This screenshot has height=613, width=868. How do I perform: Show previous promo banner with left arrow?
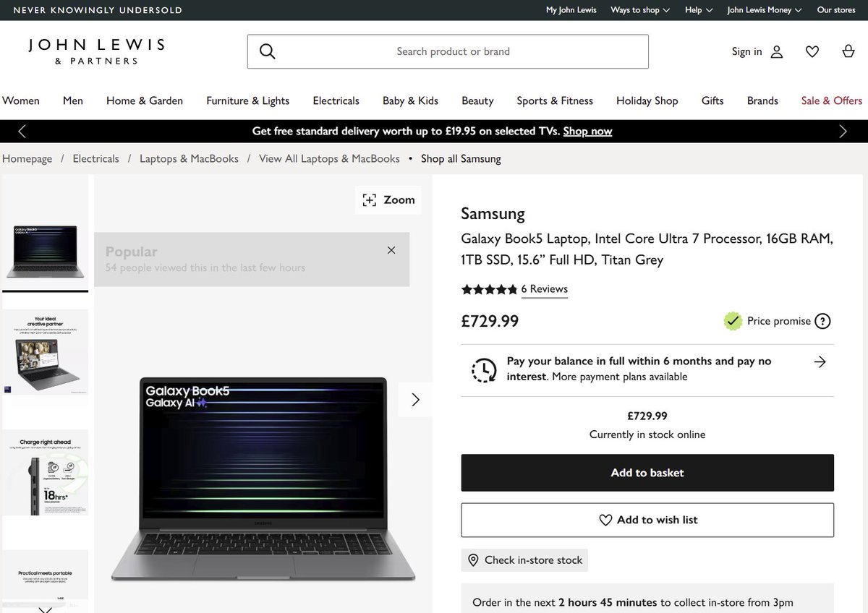[x=22, y=131]
